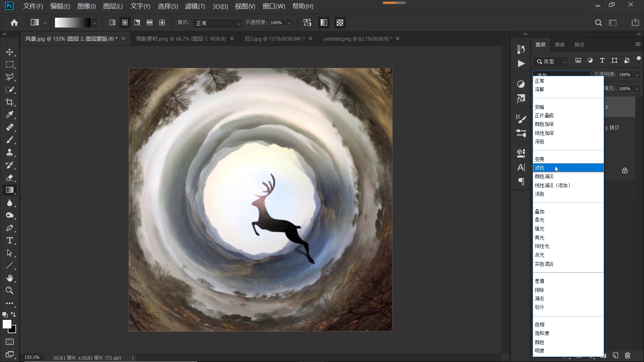Select the Move tool

10,52
